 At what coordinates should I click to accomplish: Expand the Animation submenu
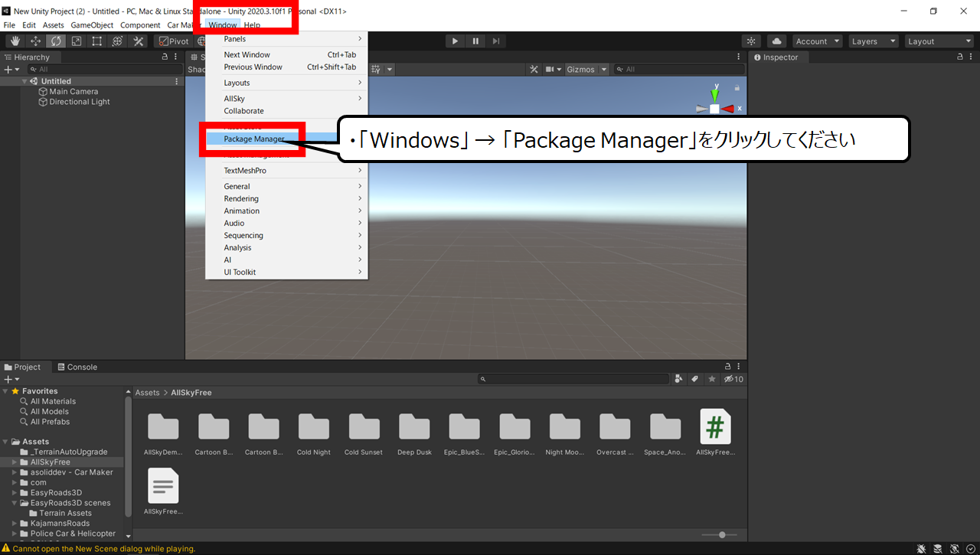(x=286, y=211)
